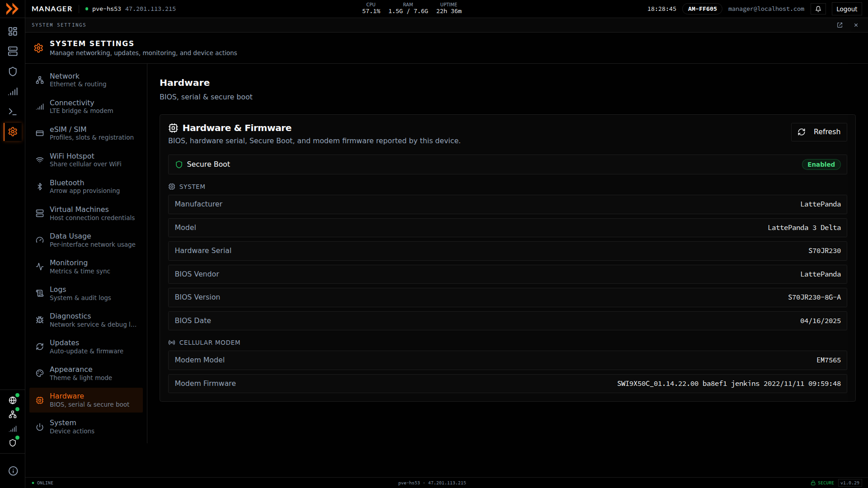Open the signal bars icon in left rail
This screenshot has height=488, width=868.
coord(13,92)
